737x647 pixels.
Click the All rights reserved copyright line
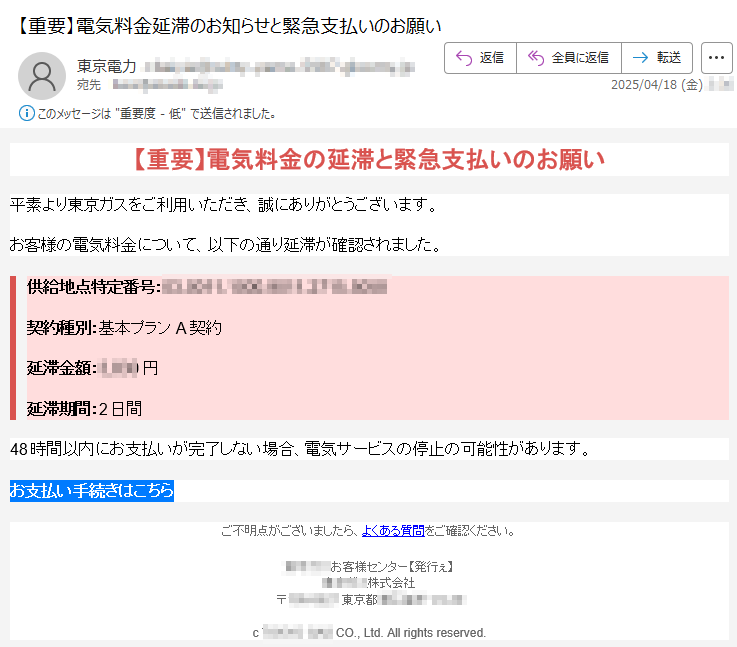pos(369,633)
